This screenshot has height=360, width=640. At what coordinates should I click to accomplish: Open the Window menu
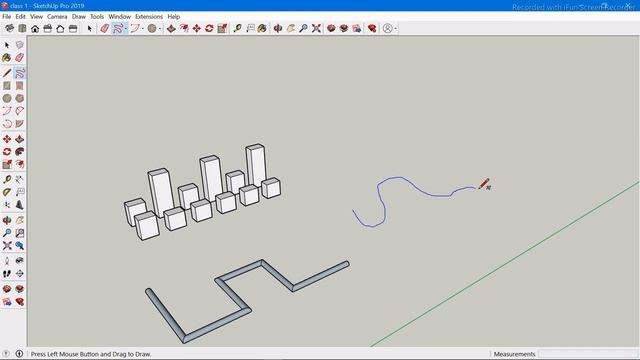[120, 17]
